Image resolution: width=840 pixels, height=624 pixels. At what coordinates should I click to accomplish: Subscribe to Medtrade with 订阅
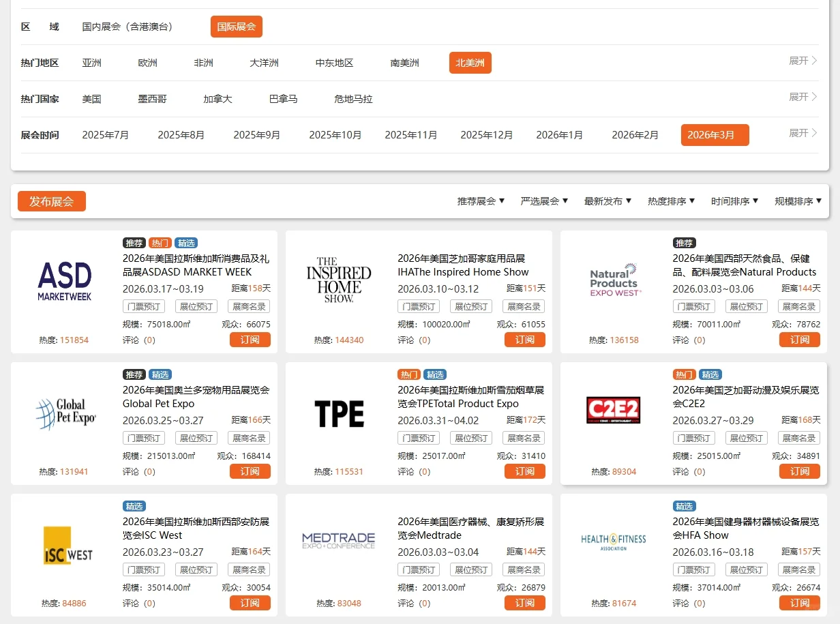[x=525, y=603]
